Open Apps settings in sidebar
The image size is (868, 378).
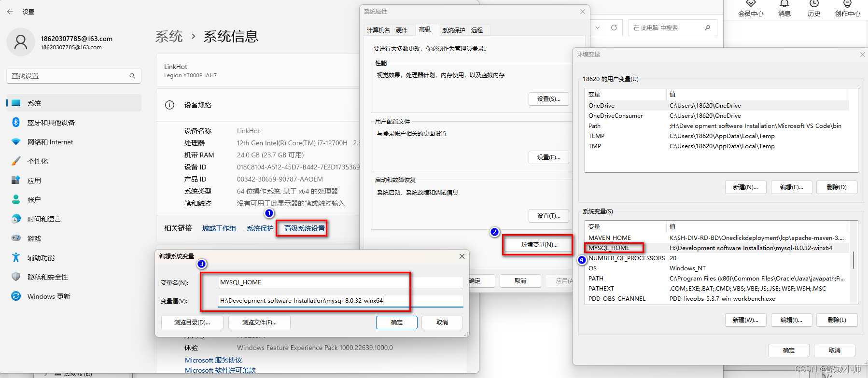point(74,181)
